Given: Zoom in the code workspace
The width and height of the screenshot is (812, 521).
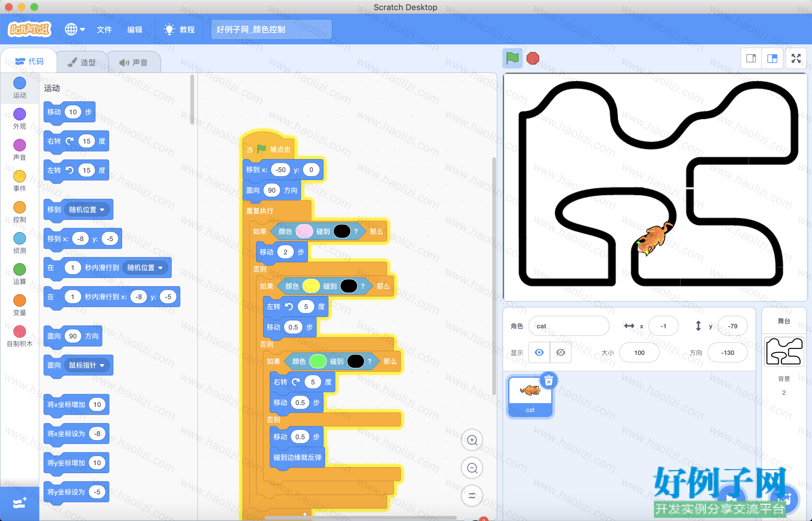Looking at the screenshot, I should click(x=472, y=440).
